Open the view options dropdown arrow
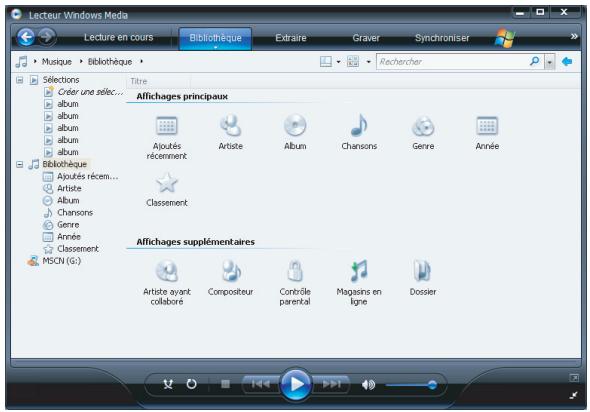 pos(369,62)
